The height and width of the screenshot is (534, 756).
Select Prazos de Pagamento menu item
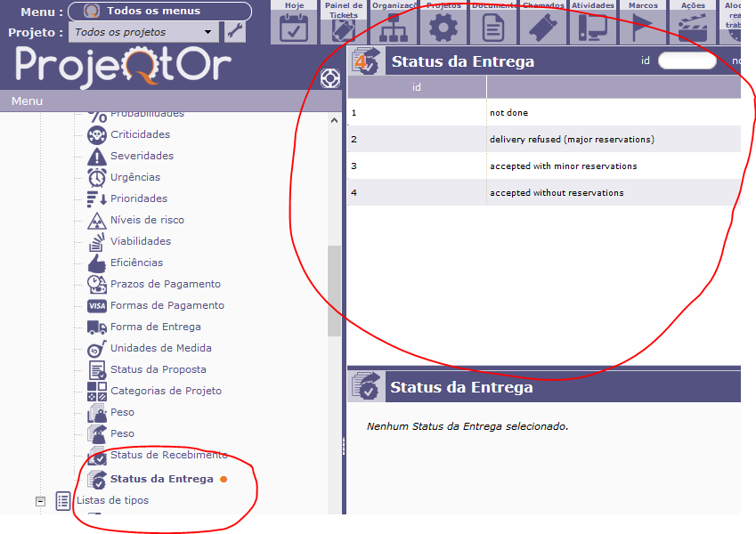pos(166,284)
